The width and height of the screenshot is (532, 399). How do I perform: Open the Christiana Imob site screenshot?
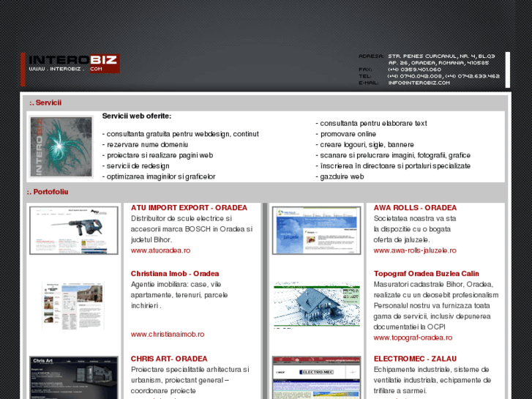(x=73, y=305)
